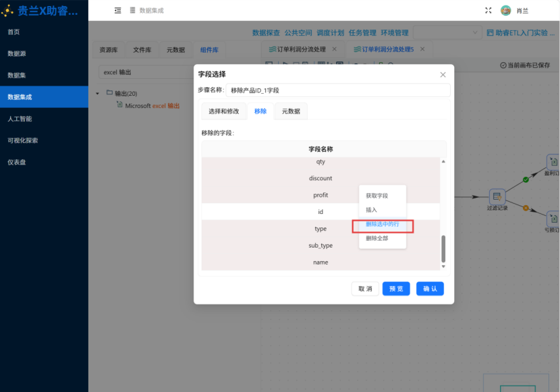The image size is (560, 392).
Task: Switch to the 选择和修改 tab
Action: [x=223, y=111]
